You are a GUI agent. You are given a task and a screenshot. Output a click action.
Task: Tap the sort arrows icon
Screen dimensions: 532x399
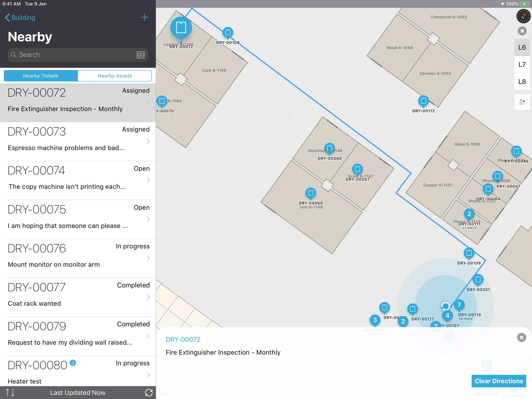point(10,393)
